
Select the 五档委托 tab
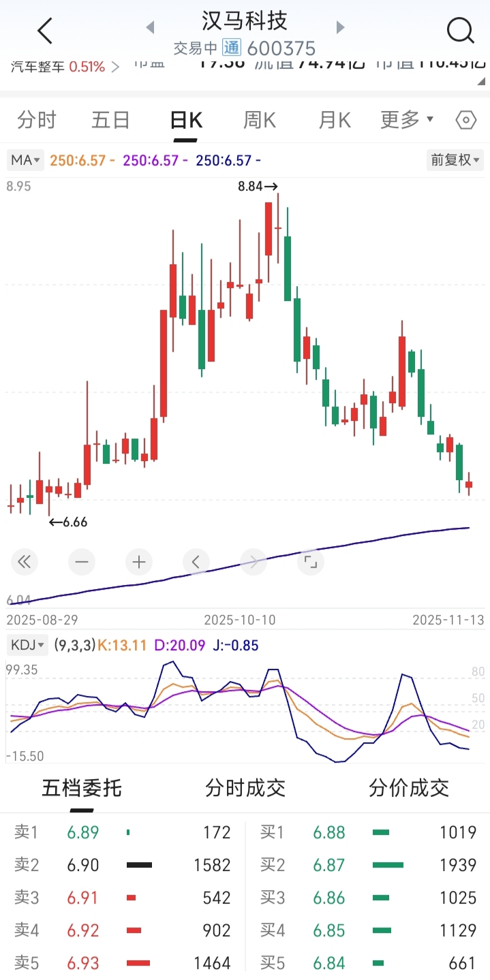tap(82, 788)
